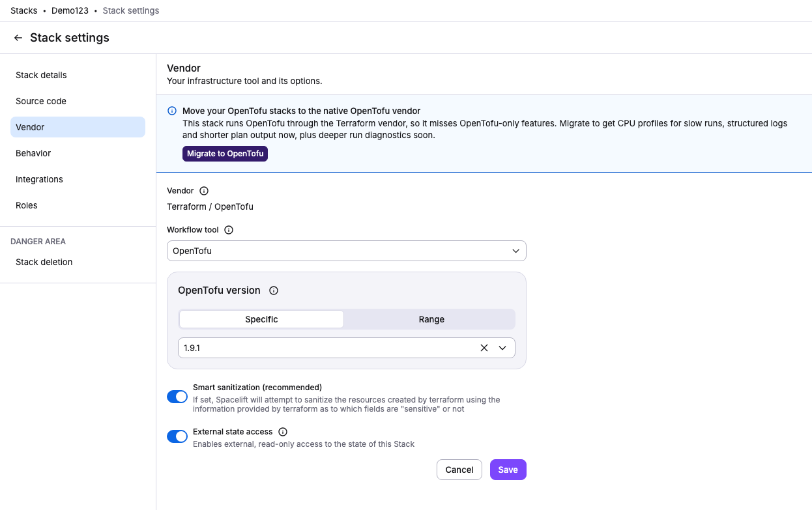812x510 pixels.
Task: Expand the 1.9.1 version dropdown arrow
Action: coord(502,348)
